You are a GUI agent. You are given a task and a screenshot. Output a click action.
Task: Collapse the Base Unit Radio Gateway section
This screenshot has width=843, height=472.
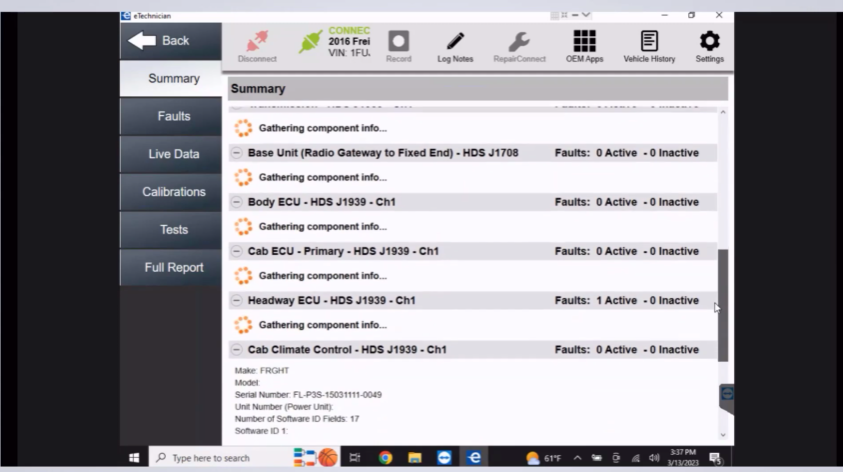(x=237, y=153)
